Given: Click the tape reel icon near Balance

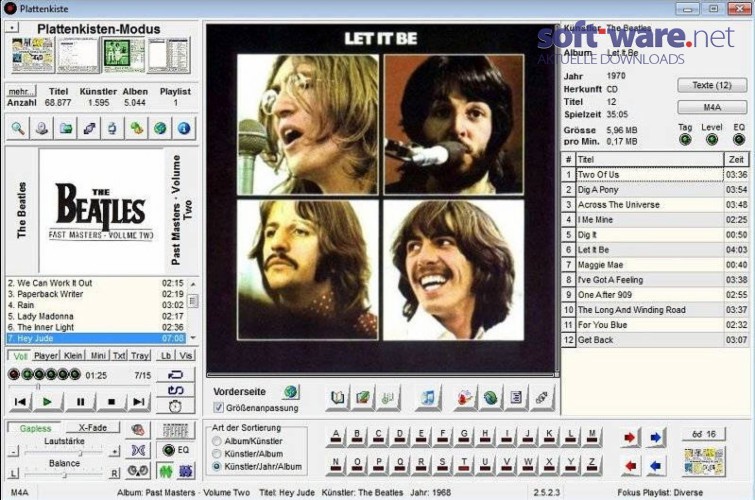Looking at the screenshot, I should (x=138, y=471).
